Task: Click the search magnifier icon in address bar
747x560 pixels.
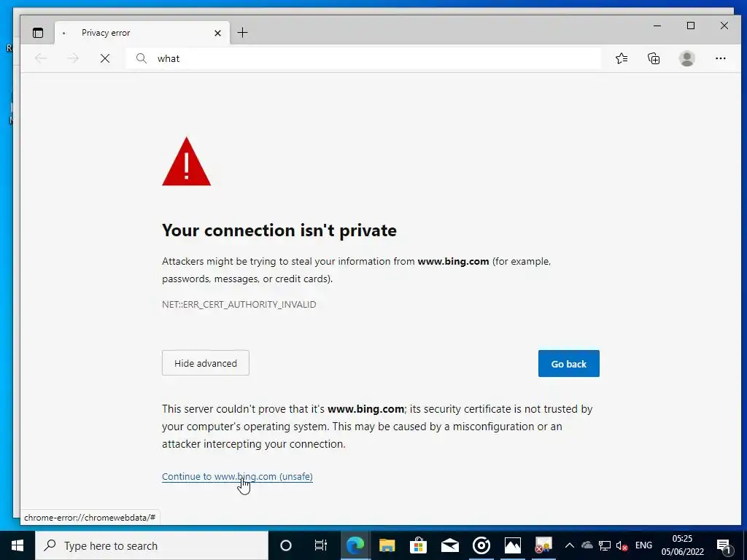Action: [x=141, y=58]
